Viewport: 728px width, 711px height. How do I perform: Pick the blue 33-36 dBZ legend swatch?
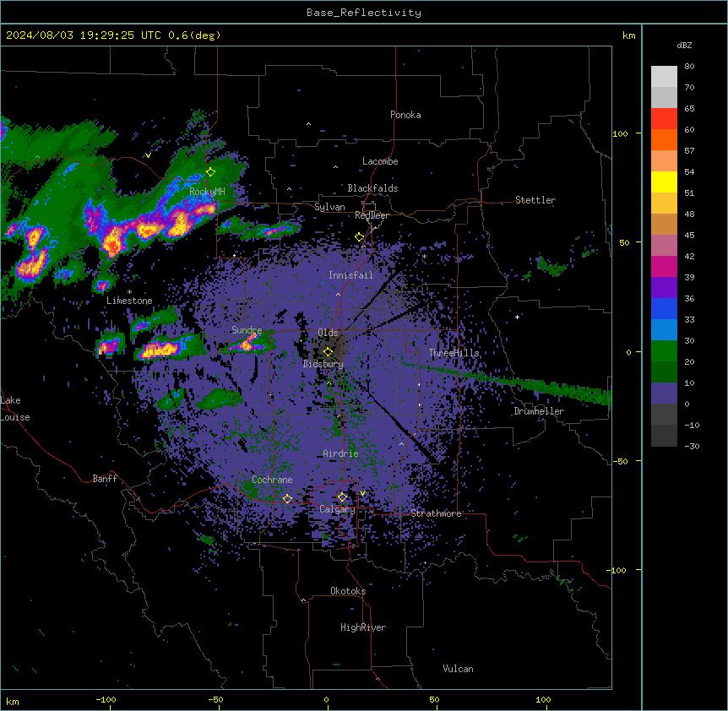click(664, 308)
